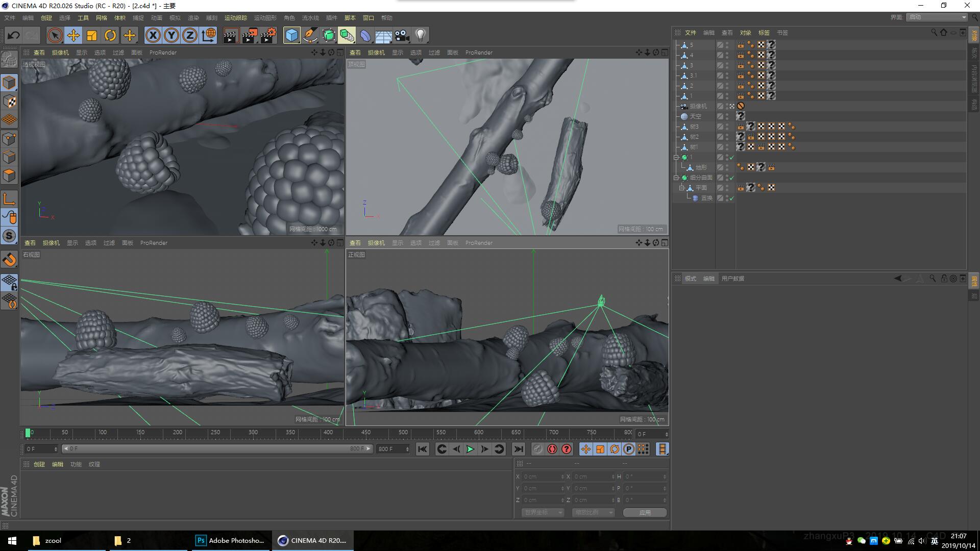Go to end of animation
The image size is (980, 551).
coord(519,449)
